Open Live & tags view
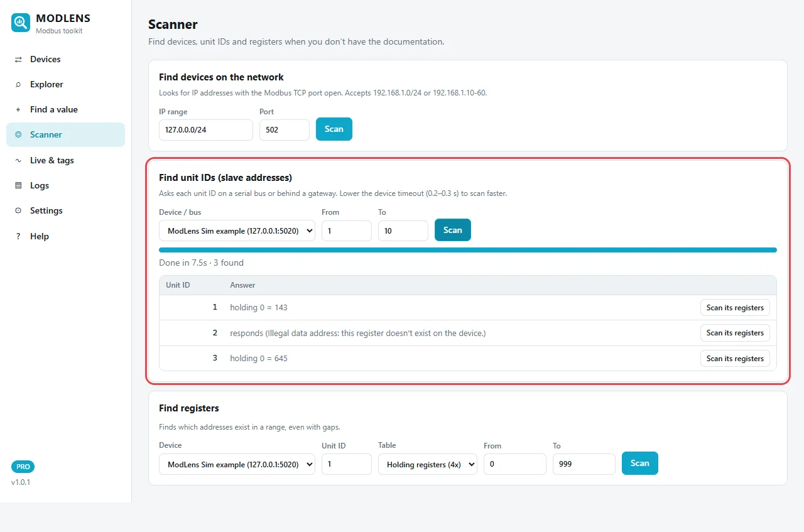Screen dimensions: 804x532 [65, 160]
